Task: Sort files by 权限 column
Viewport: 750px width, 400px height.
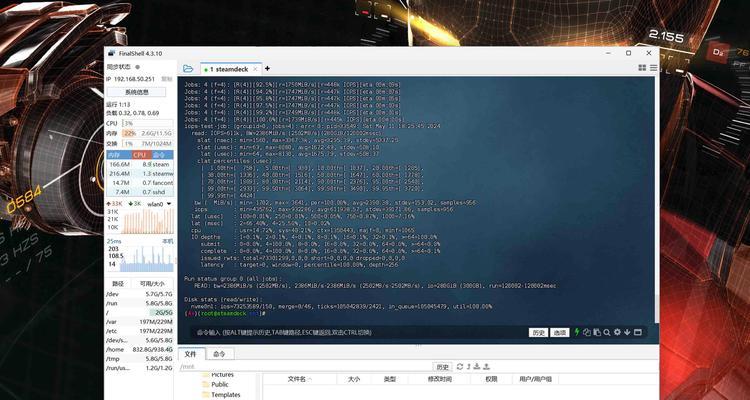Action: pyautogui.click(x=491, y=379)
